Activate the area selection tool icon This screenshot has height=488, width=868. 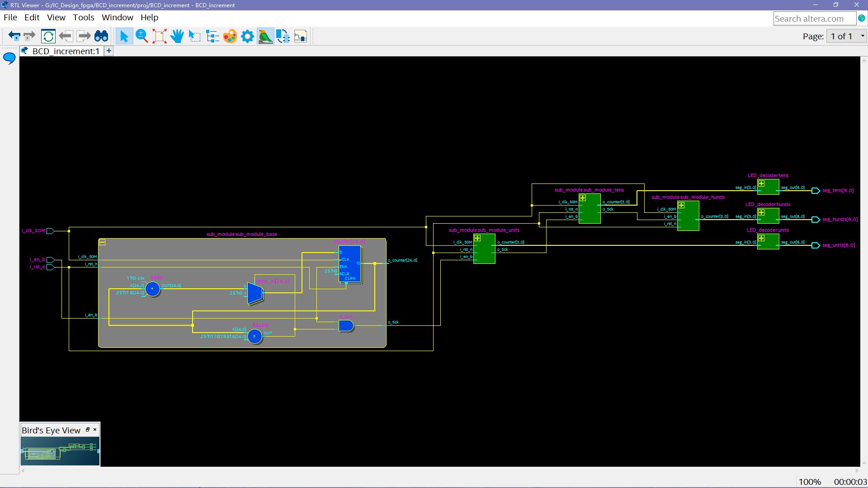[194, 36]
